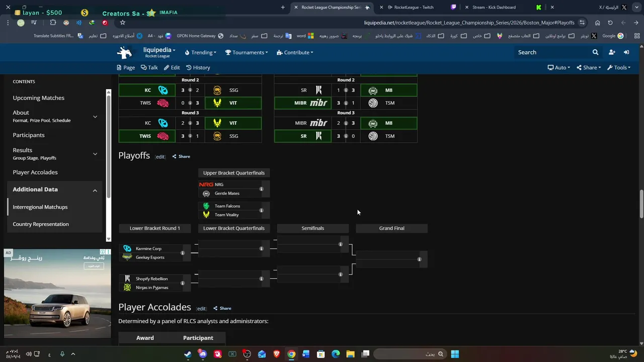Click info icon on MIBR vs TSM Round 2
The image size is (644, 362).
346,103
